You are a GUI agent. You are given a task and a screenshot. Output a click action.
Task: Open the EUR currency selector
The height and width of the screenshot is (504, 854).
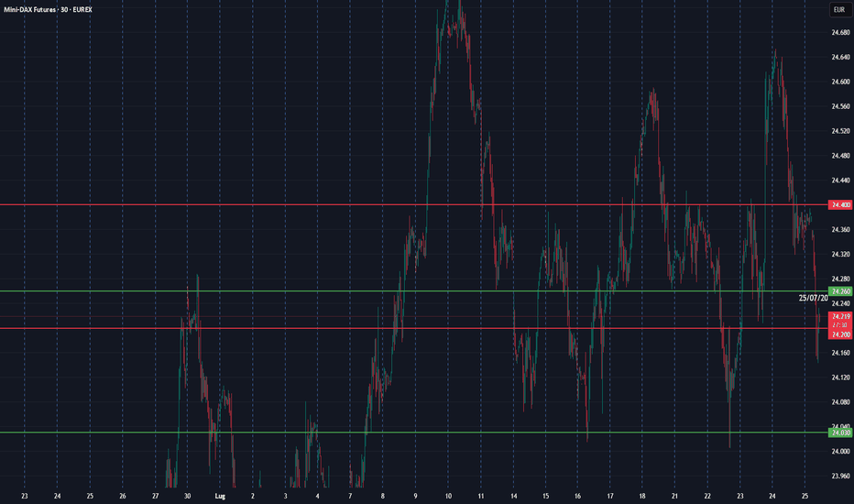point(839,10)
